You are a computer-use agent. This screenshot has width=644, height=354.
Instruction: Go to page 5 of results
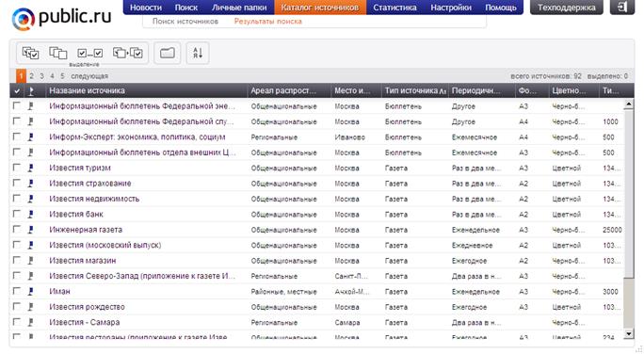pos(62,76)
